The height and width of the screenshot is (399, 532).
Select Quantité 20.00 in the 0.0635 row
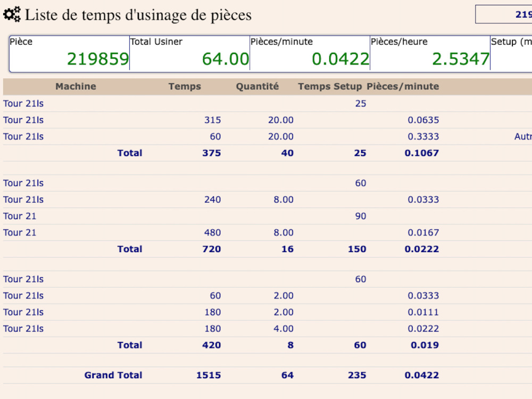pos(280,120)
